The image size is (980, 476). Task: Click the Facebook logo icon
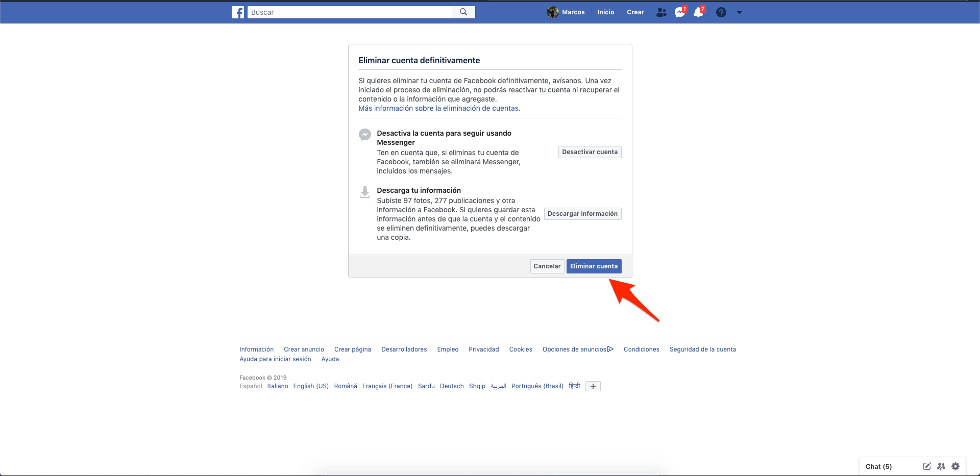pyautogui.click(x=238, y=12)
